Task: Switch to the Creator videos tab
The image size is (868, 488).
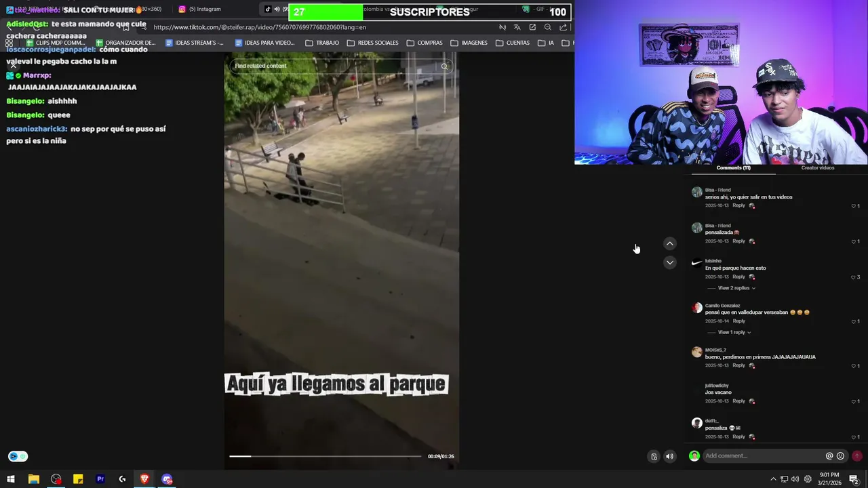Action: point(818,167)
